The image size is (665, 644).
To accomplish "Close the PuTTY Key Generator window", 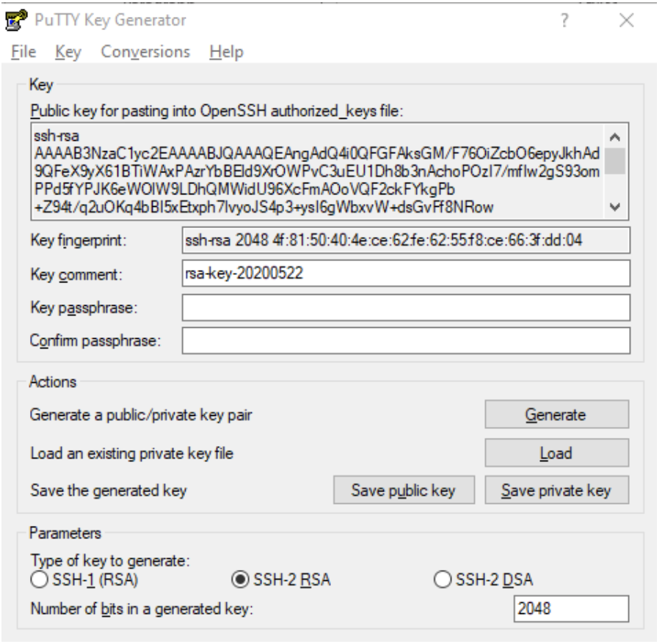I will (x=626, y=20).
